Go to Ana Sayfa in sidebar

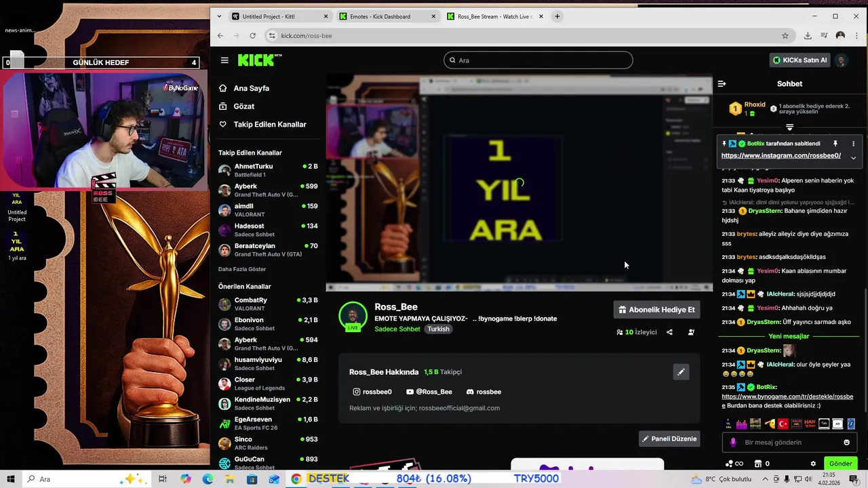[244, 88]
